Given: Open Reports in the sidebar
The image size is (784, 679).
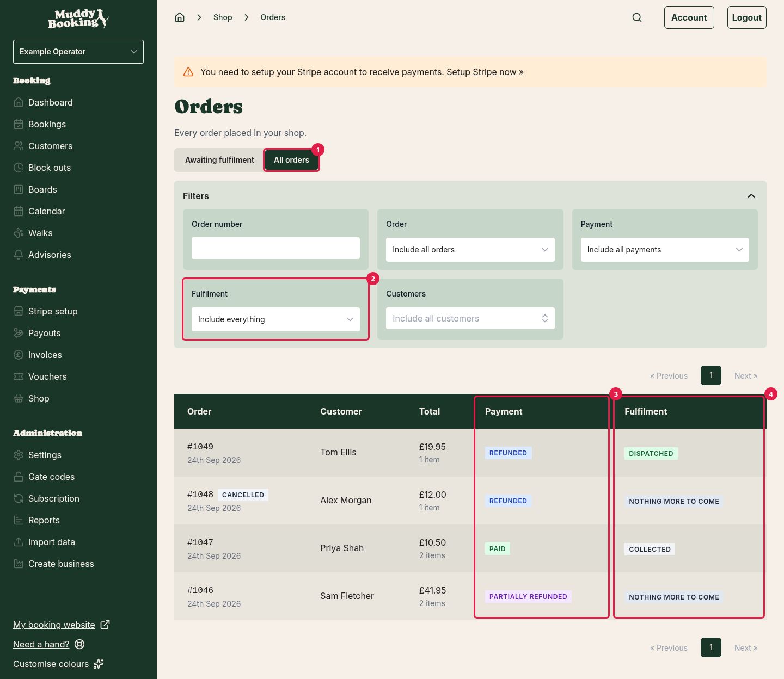Looking at the screenshot, I should [x=44, y=520].
